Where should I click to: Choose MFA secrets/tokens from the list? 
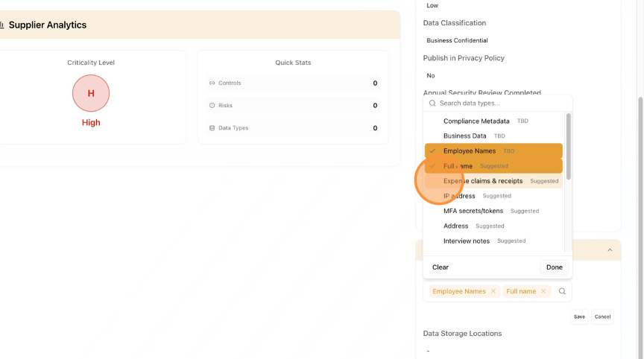tap(473, 211)
